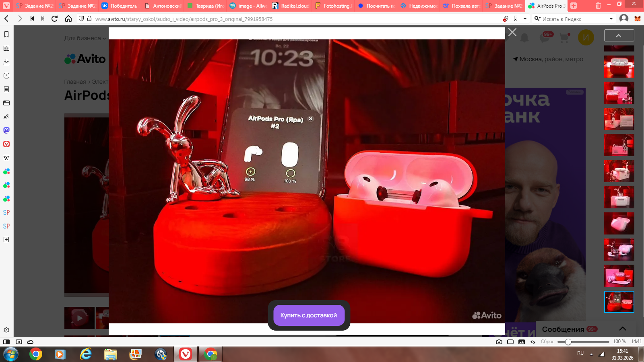Open the browser user profile button
Viewport: 644px width, 362px height.
pyautogui.click(x=624, y=19)
